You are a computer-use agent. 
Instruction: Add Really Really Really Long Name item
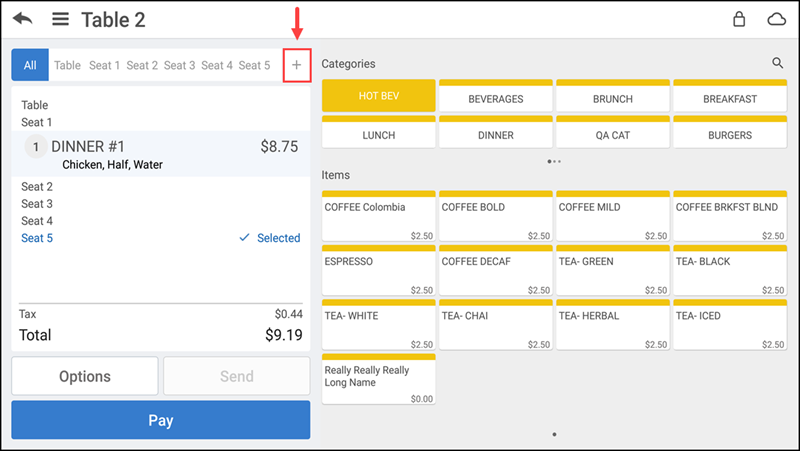(379, 379)
